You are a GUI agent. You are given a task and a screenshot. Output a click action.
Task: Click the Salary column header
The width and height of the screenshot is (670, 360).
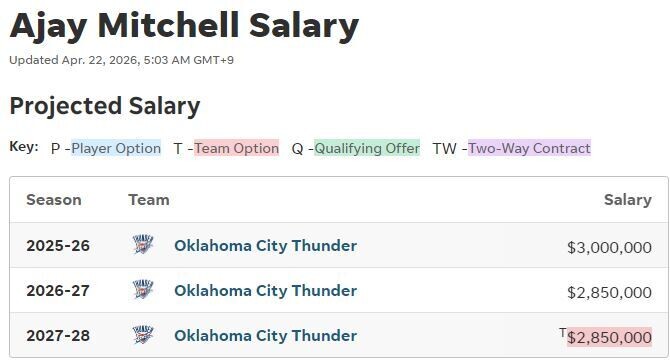click(628, 199)
